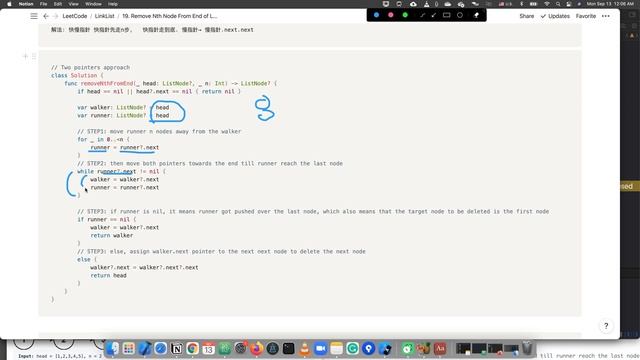Open Notion from the Dock

(177, 349)
